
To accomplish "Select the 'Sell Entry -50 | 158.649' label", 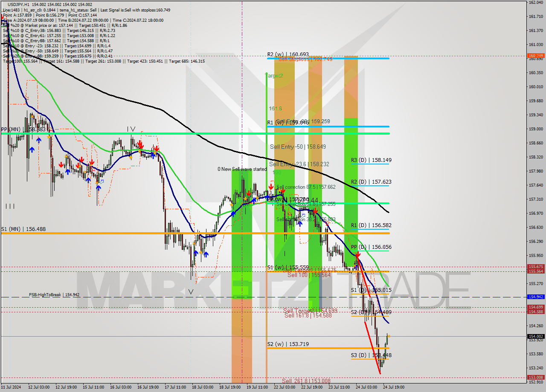I will [298, 147].
